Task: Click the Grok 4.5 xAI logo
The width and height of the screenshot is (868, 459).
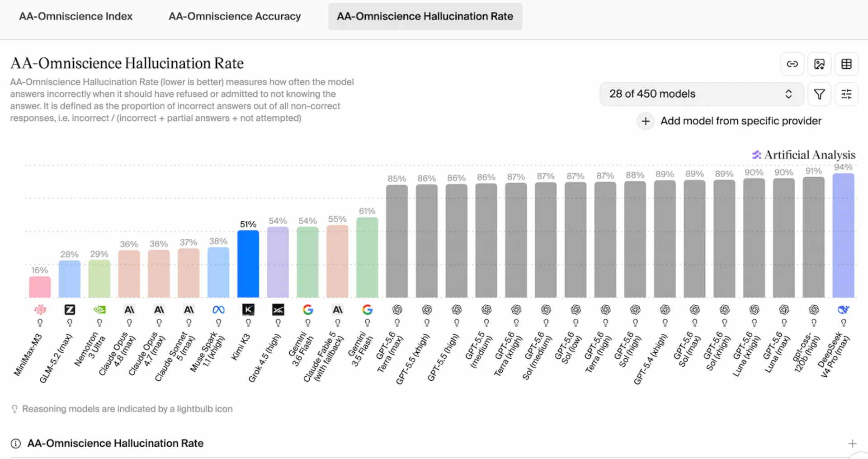Action: (x=278, y=309)
